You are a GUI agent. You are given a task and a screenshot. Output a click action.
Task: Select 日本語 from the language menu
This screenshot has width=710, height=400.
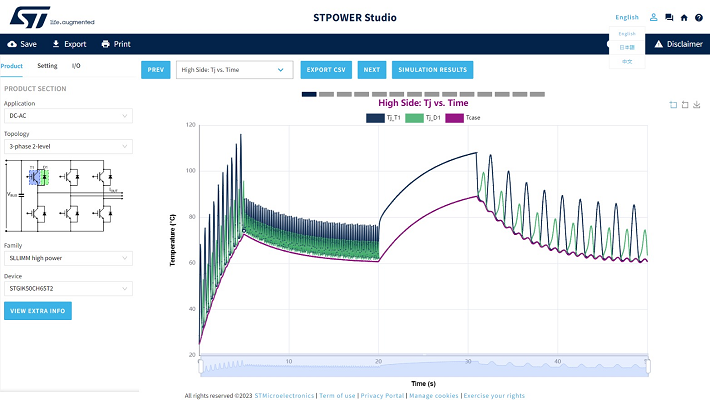[626, 48]
